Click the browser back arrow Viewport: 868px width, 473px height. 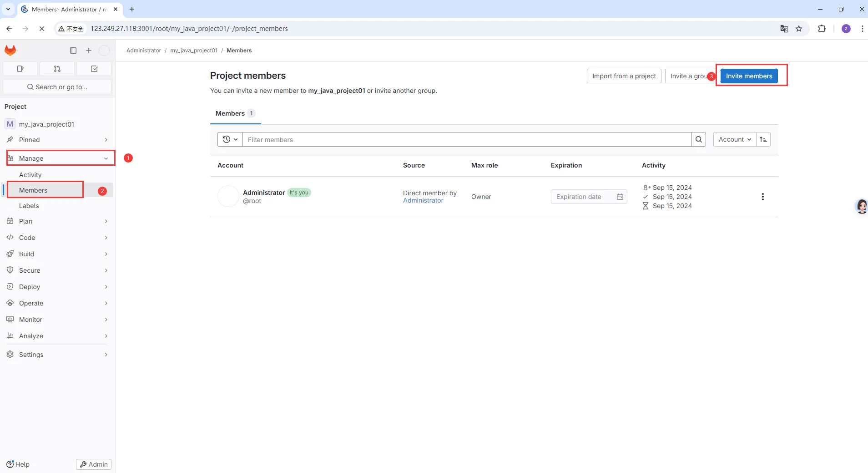tap(9, 29)
